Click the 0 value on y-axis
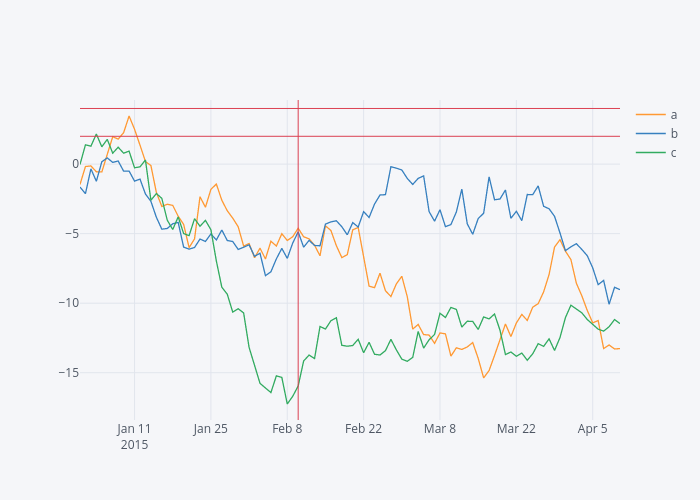700x500 pixels. pos(75,164)
